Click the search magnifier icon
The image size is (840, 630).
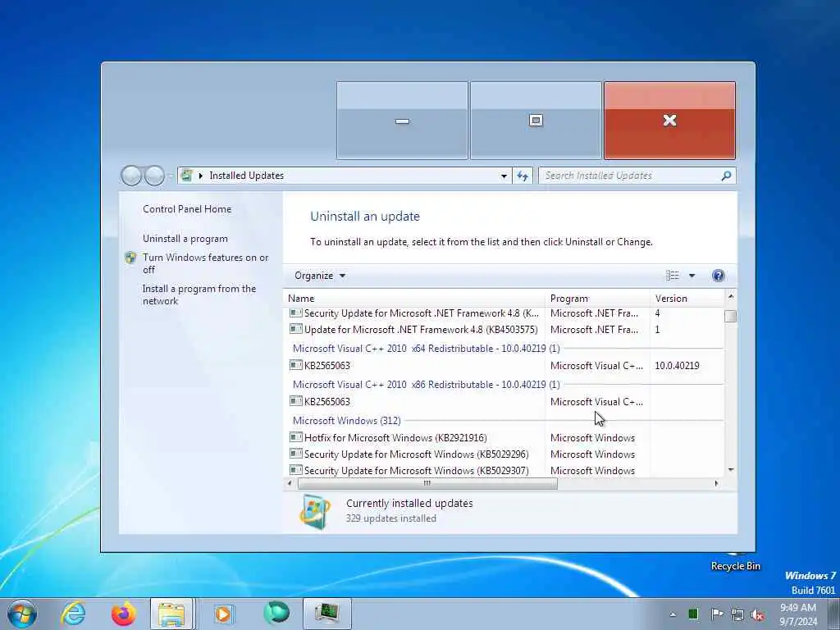coord(726,176)
